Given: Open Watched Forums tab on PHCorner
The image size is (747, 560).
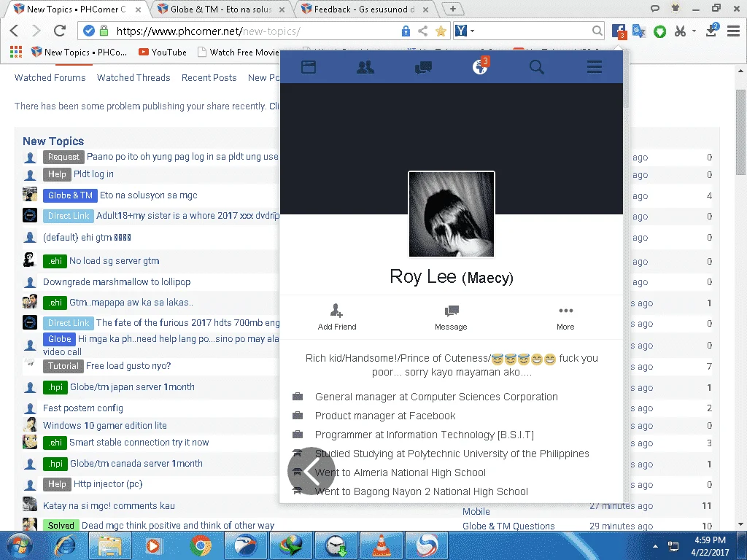Looking at the screenshot, I should pos(50,77).
